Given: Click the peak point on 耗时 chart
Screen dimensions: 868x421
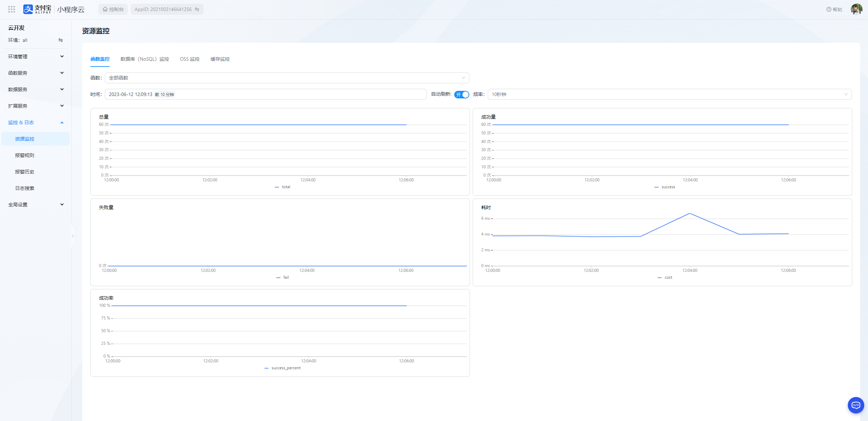Looking at the screenshot, I should [x=690, y=214].
